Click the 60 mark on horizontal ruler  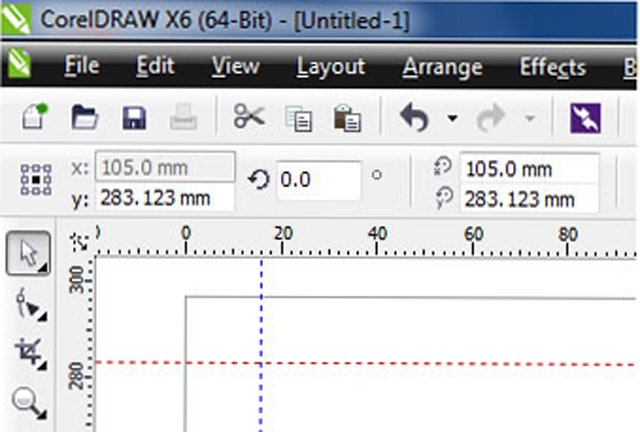click(x=473, y=234)
